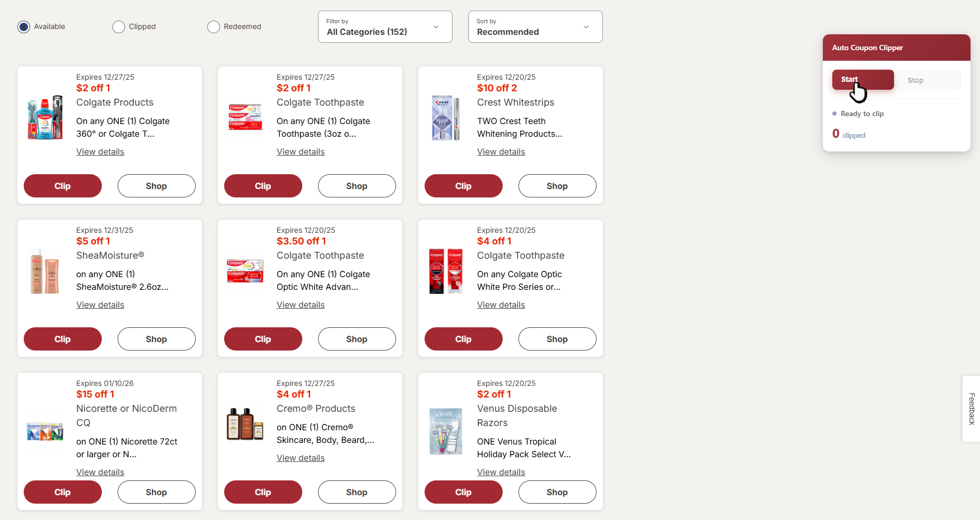
Task: Click the Crest Whitestrips product image
Action: click(446, 118)
